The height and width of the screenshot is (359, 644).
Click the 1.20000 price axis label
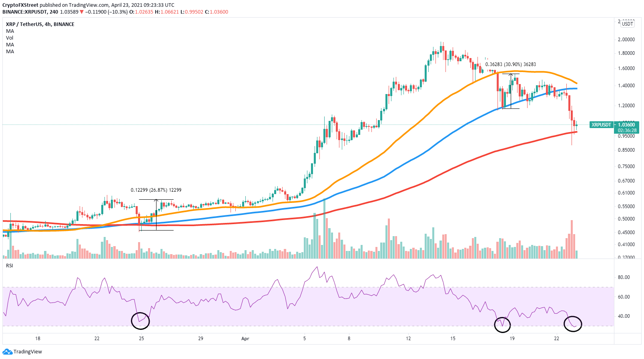(x=626, y=106)
